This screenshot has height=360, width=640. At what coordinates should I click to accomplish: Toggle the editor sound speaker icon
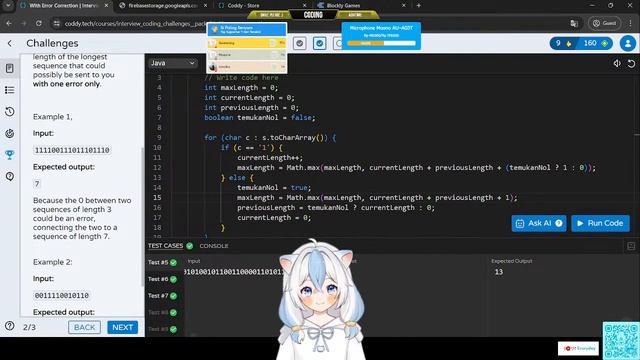pyautogui.click(x=617, y=63)
